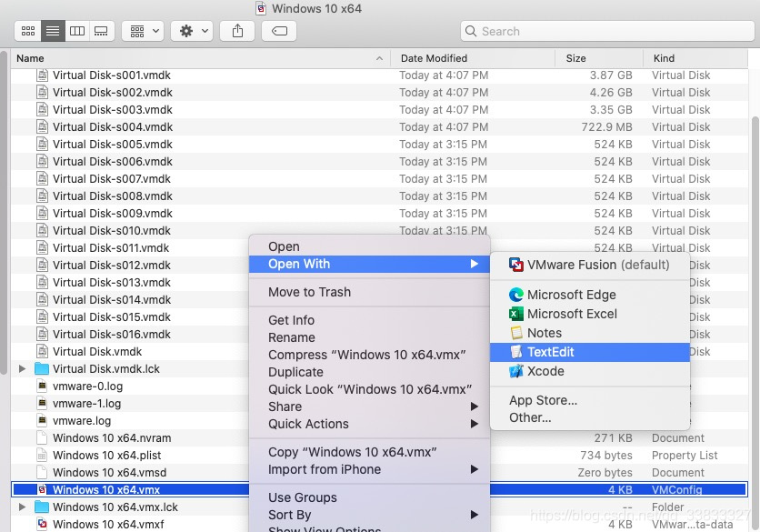Open the group-by dropdown in toolbar
The image size is (760, 532).
[x=143, y=31]
